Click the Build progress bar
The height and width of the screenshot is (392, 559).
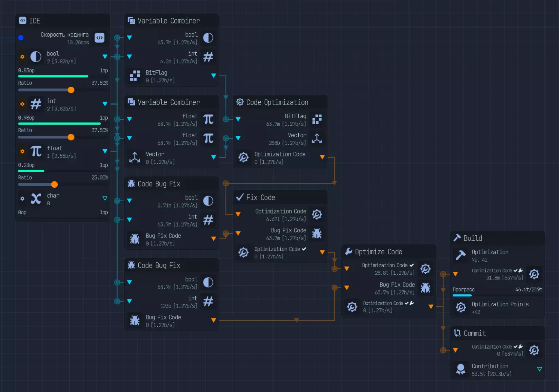coord(497,295)
